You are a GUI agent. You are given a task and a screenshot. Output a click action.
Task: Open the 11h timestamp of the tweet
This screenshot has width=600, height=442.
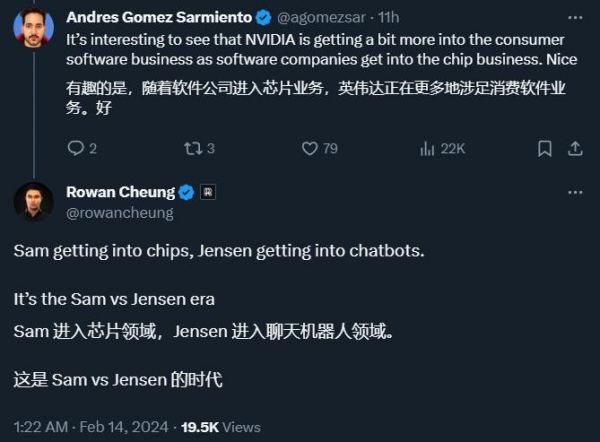[387, 17]
